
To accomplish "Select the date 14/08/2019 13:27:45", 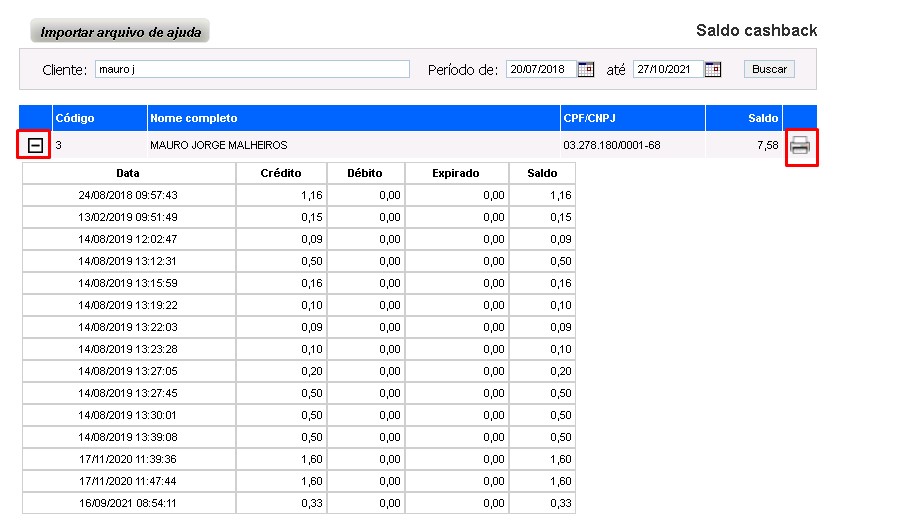I will [128, 393].
